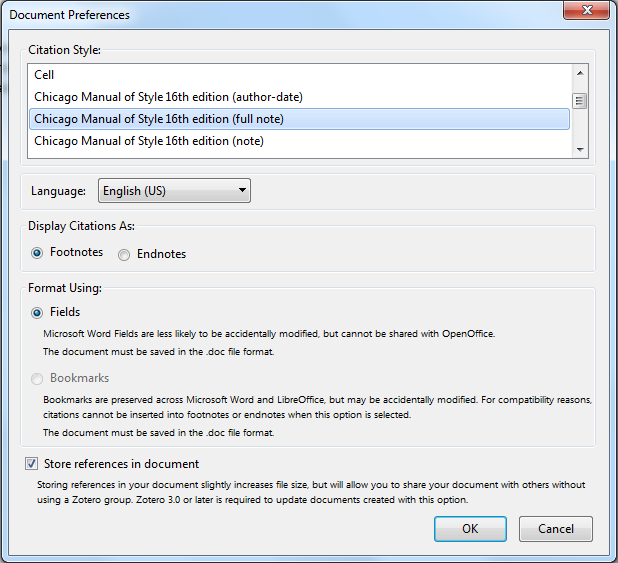The image size is (618, 563).
Task: Confirm with the OK button
Action: tap(470, 529)
